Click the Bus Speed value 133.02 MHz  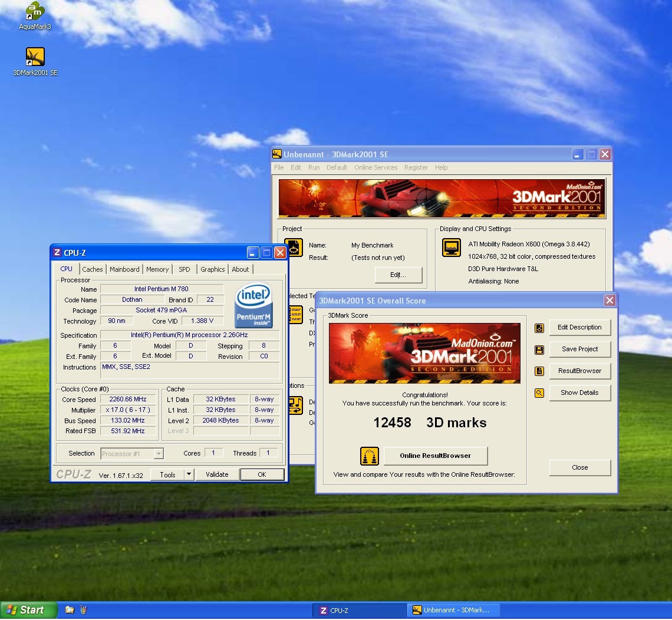pyautogui.click(x=128, y=421)
